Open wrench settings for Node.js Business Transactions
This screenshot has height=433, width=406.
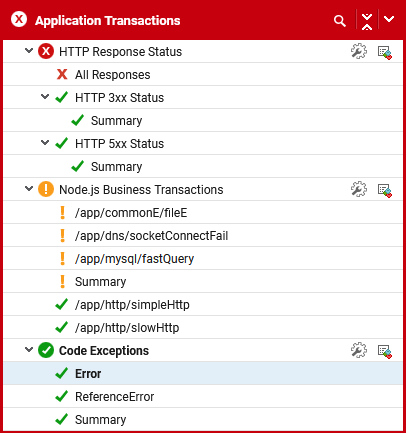tap(359, 190)
